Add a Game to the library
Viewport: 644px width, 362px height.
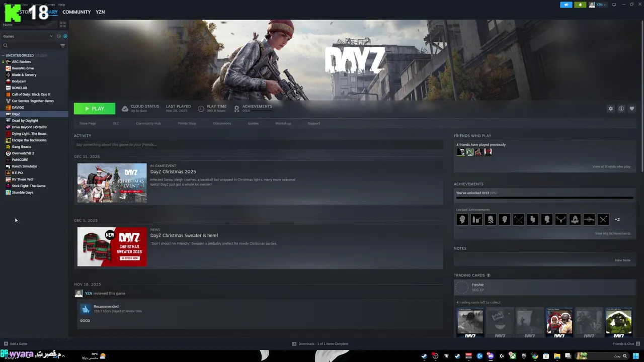click(16, 344)
